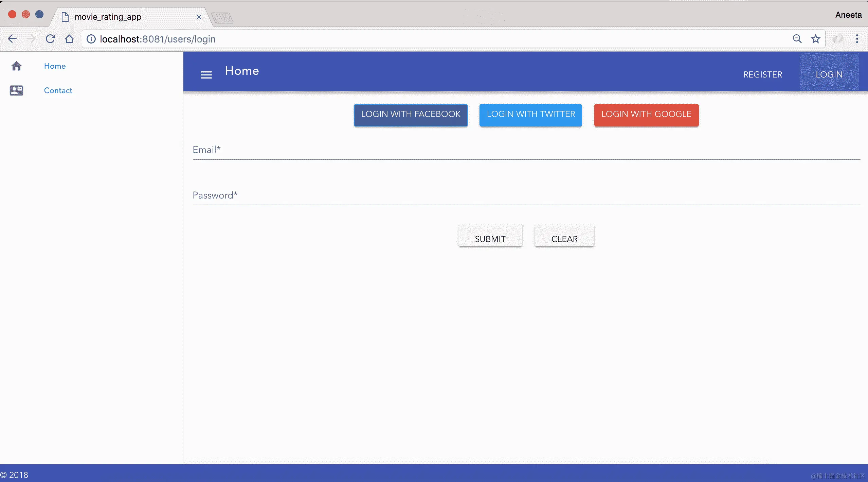868x482 pixels.
Task: Open the zoom magnifier icon in address bar
Action: click(797, 39)
